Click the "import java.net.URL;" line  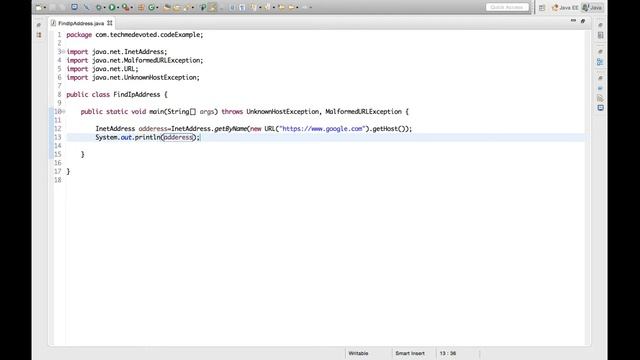point(102,69)
